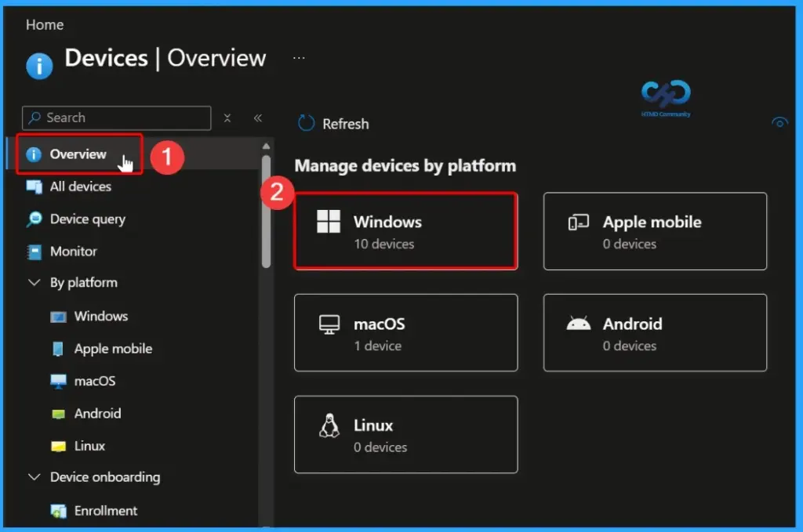This screenshot has height=532, width=803.
Task: Click the sidebar green Android icon
Action: [x=58, y=414]
